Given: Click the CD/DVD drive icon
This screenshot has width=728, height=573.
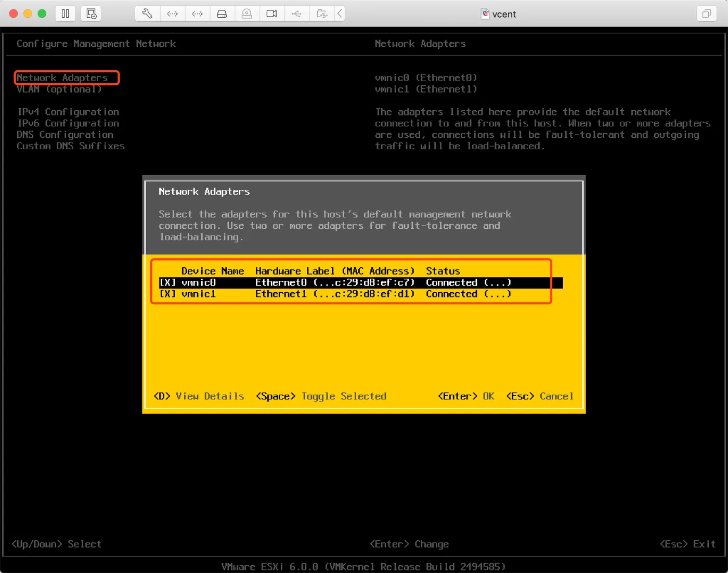Looking at the screenshot, I should coord(247,14).
